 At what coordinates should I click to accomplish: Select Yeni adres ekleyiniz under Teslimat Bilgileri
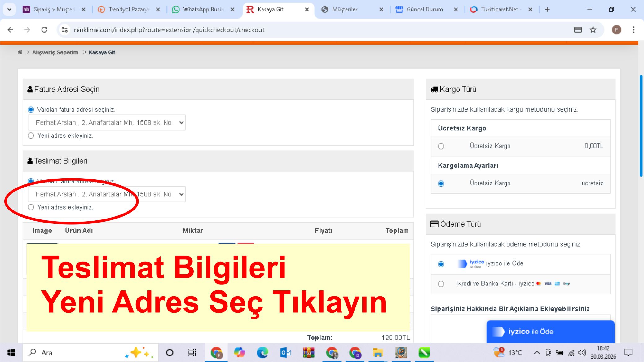(31, 207)
